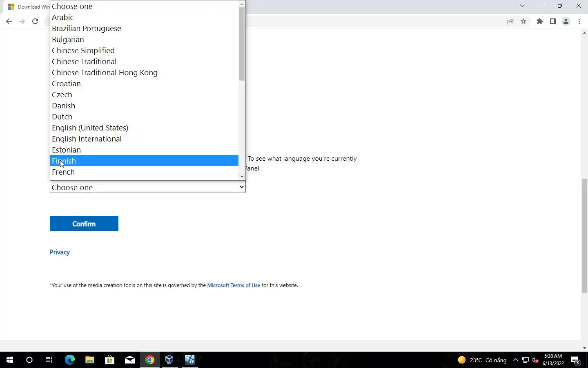Click the muted volume tray icon
This screenshot has width=588, height=368.
(x=535, y=360)
